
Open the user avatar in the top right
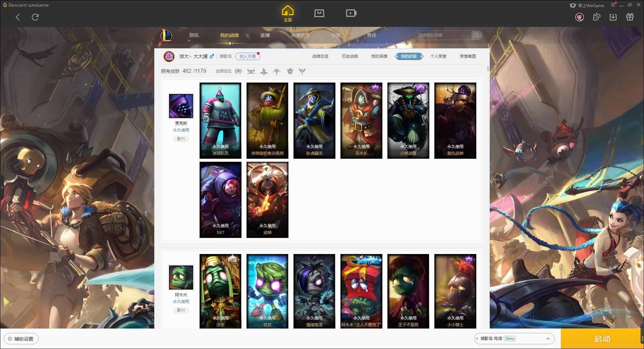(x=580, y=17)
